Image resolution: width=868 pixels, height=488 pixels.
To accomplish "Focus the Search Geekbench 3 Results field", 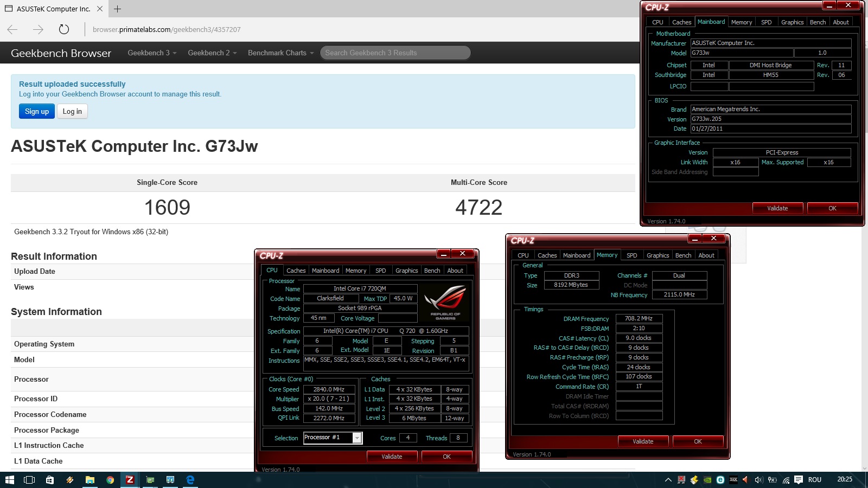I will click(395, 53).
